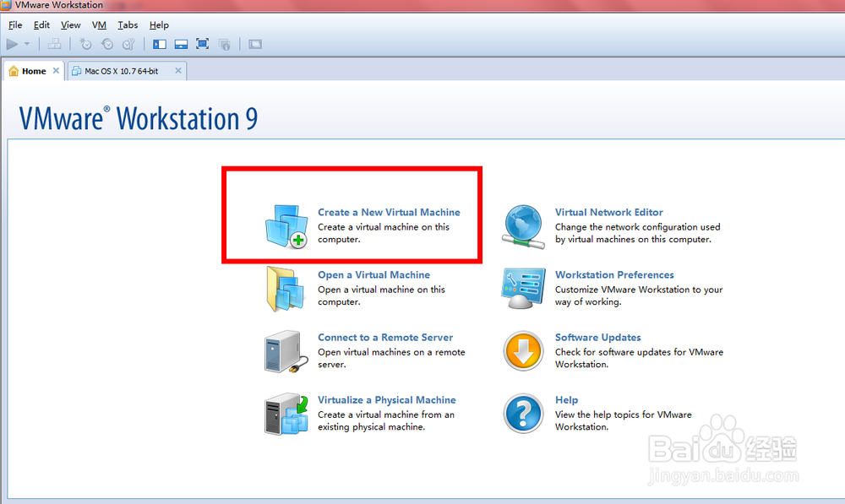This screenshot has width=845, height=504.
Task: Close the Mac OS X 10.7 64-bit tab
Action: (178, 71)
